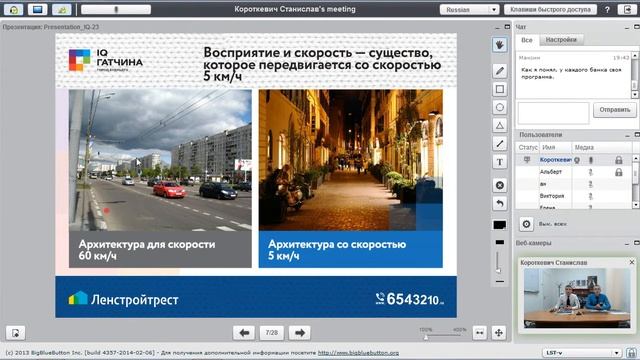This screenshot has width=640, height=360.
Task: Click the Имя column header
Action: [556, 147]
